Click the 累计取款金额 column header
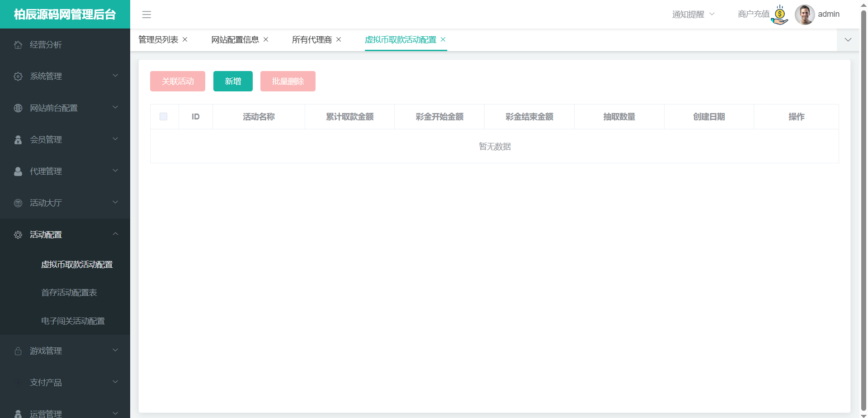This screenshot has width=868, height=418. point(350,117)
